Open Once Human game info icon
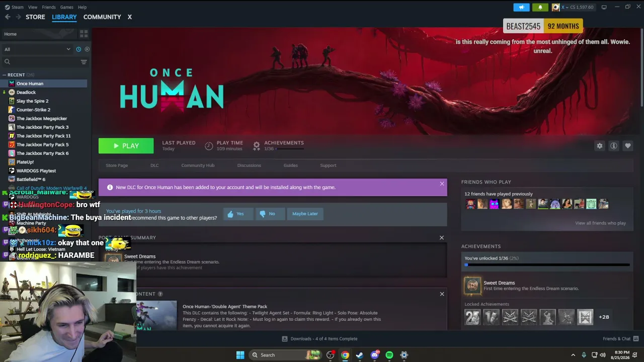Screen dimensions: 644x362 [x=614, y=146]
